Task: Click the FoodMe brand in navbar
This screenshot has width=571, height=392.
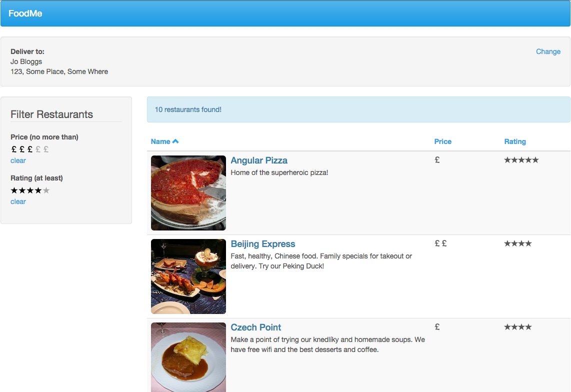Action: pos(25,13)
